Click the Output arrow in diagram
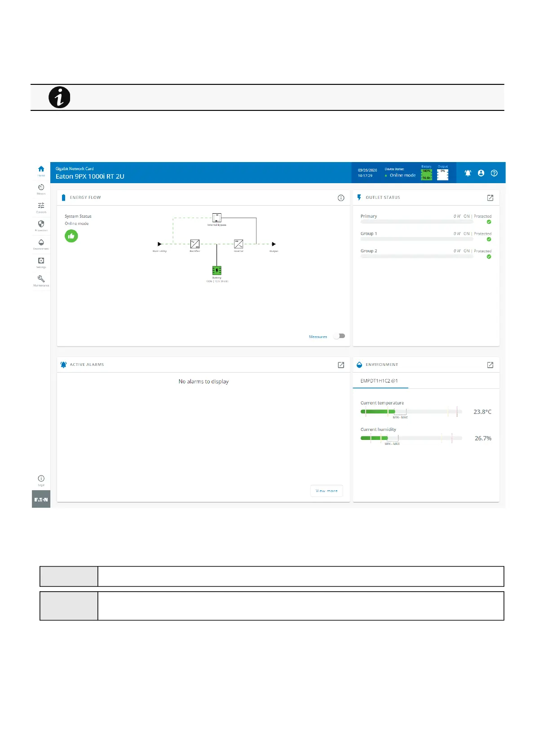535x756 pixels. pyautogui.click(x=274, y=244)
